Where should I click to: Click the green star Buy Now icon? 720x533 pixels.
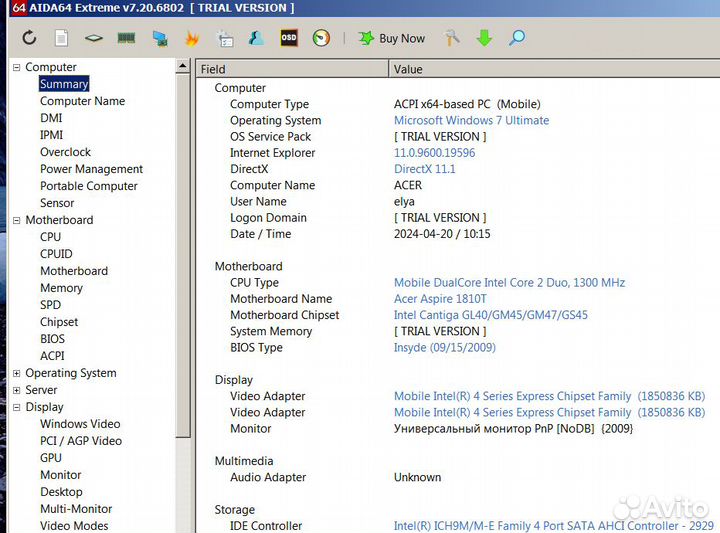(x=366, y=38)
